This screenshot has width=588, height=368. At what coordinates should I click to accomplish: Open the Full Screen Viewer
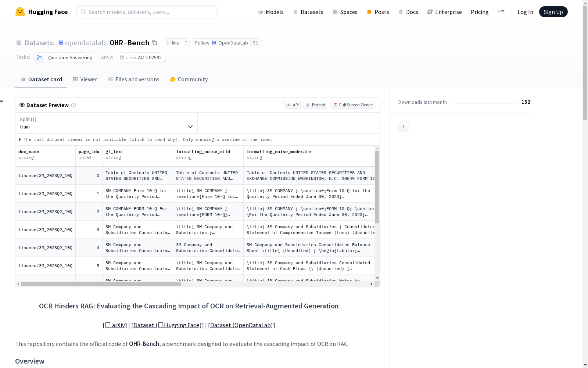coord(353,105)
